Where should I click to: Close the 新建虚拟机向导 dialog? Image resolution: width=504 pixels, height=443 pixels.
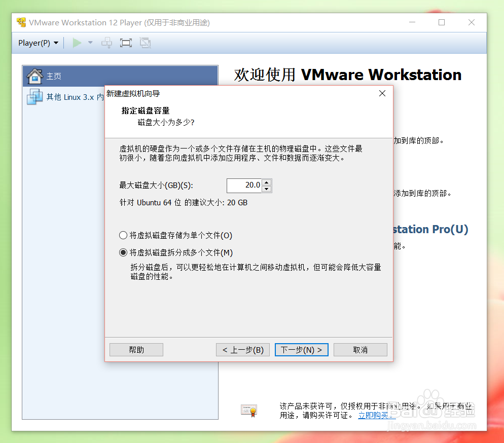coord(382,93)
